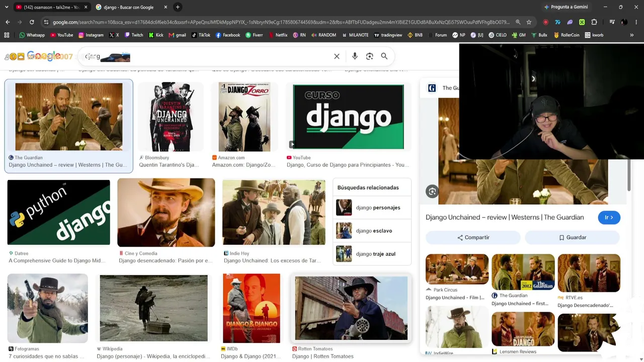Click the blue Ir button

coord(609,217)
